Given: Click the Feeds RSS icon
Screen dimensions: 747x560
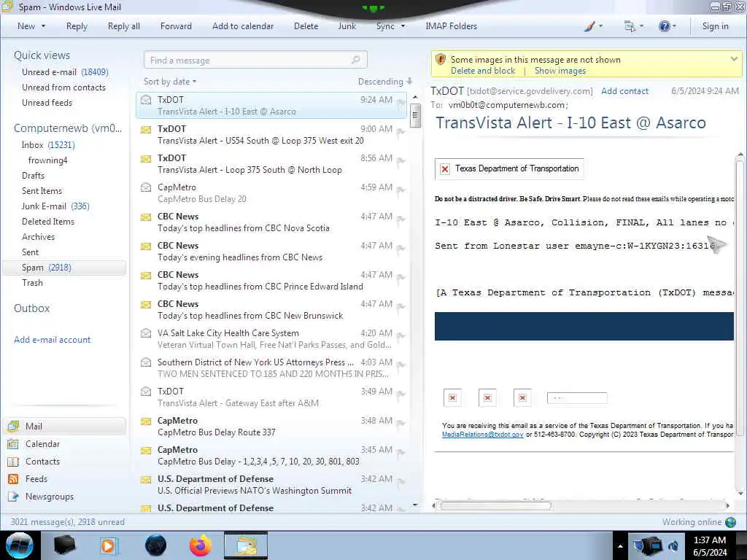Looking at the screenshot, I should coord(13,478).
